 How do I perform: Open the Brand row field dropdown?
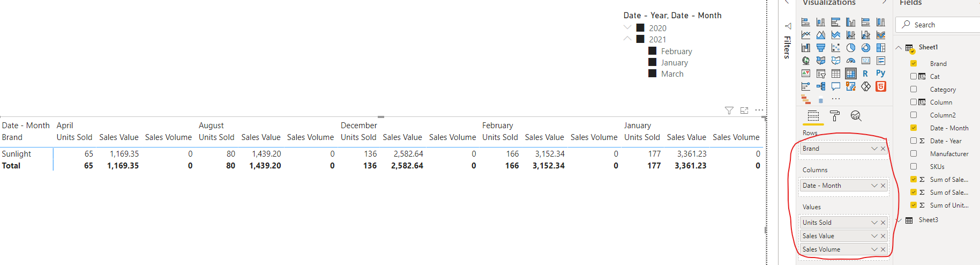[874, 149]
